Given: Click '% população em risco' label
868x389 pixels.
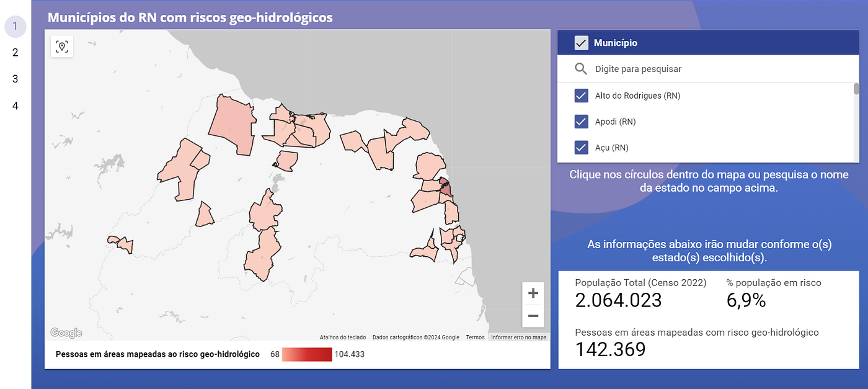Looking at the screenshot, I should point(774,282).
